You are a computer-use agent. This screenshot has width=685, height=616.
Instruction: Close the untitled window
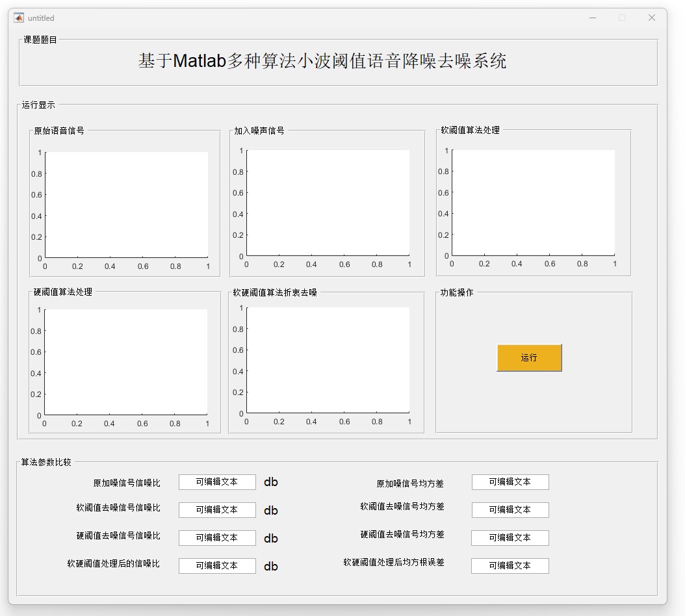pyautogui.click(x=652, y=18)
